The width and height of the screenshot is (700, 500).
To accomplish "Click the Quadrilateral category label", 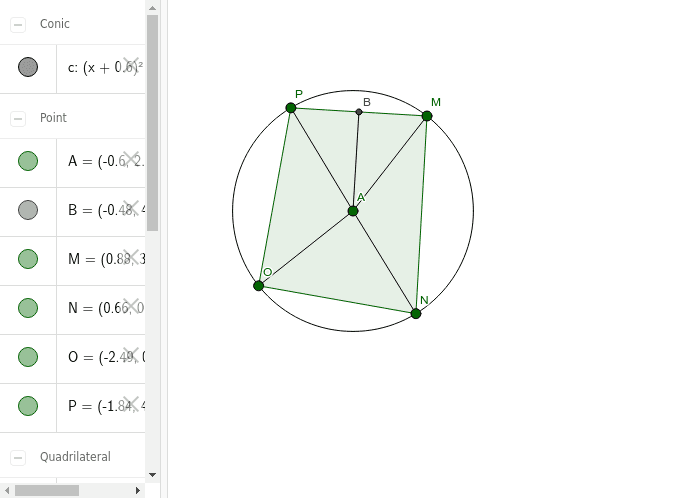I will point(75,457).
